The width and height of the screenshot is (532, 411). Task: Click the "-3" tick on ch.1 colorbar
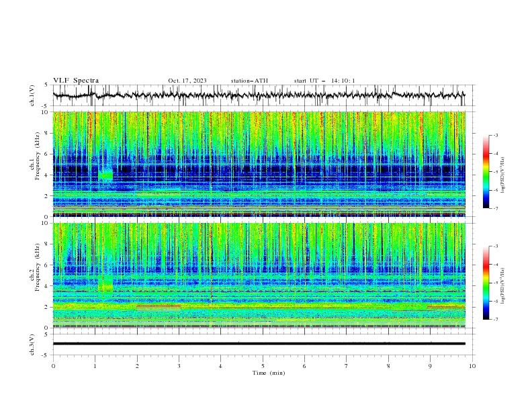click(x=496, y=135)
